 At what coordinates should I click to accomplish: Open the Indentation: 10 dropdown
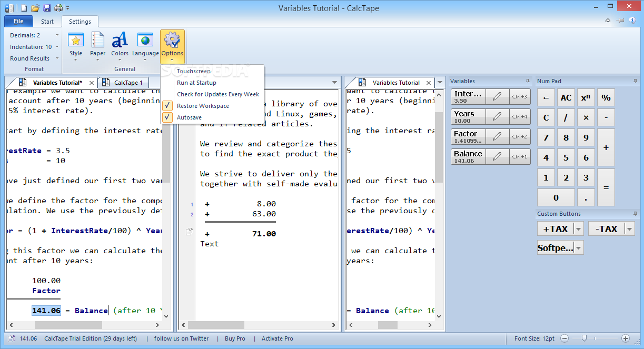coord(34,47)
